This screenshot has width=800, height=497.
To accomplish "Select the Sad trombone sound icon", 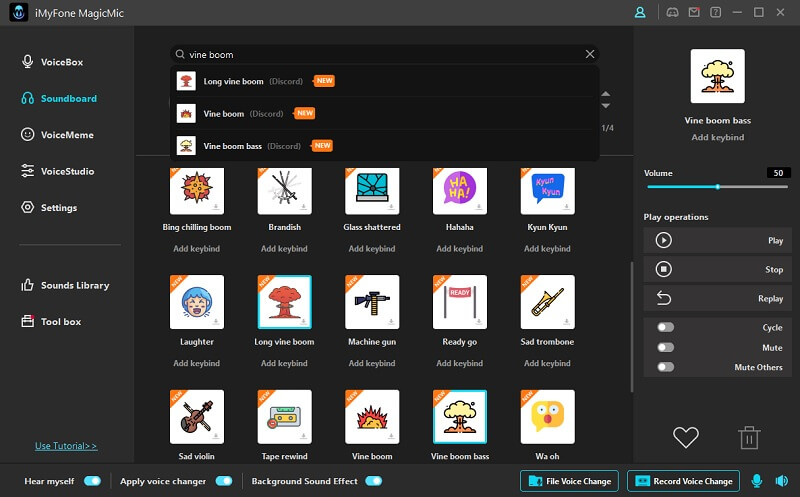I will pyautogui.click(x=547, y=302).
